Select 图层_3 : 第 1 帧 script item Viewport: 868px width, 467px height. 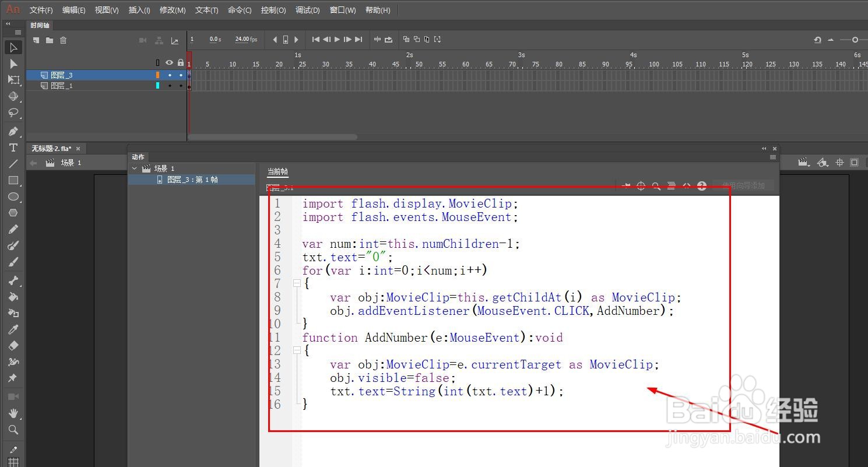pos(192,180)
